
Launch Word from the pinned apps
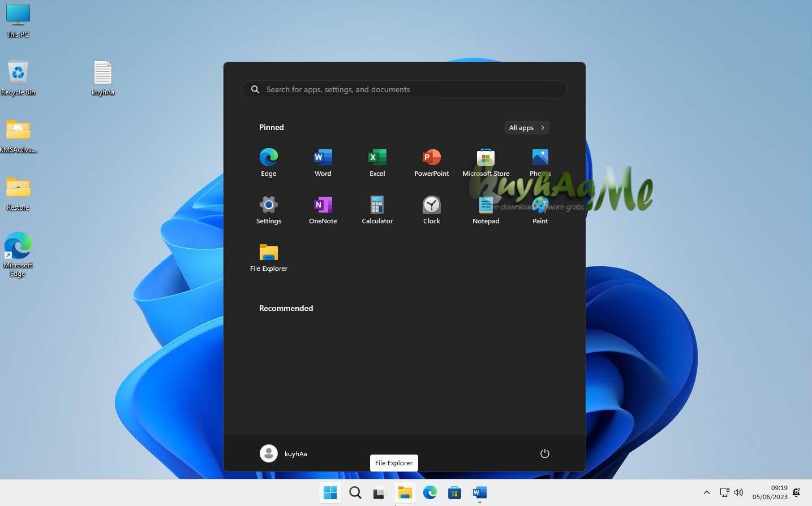click(323, 162)
